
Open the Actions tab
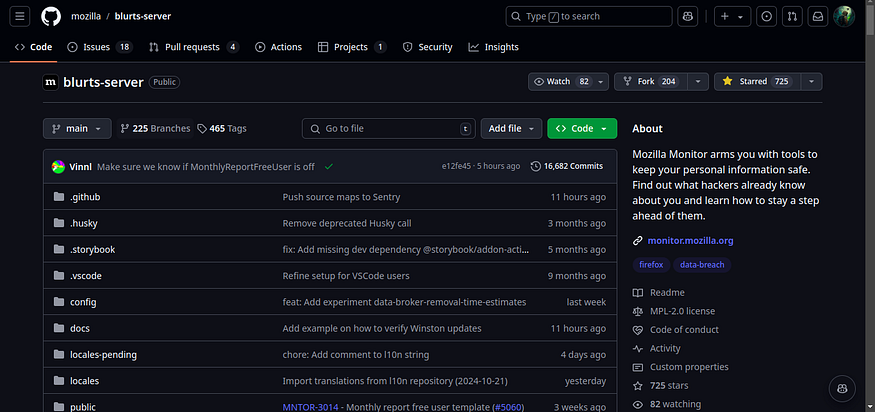click(x=278, y=47)
